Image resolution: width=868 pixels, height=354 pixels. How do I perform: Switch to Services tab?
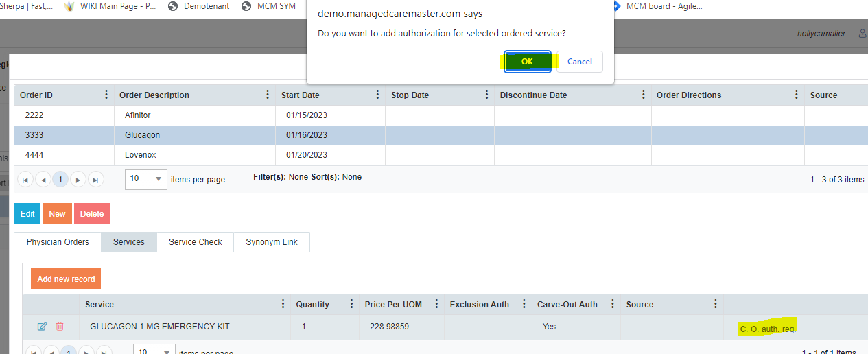click(129, 242)
